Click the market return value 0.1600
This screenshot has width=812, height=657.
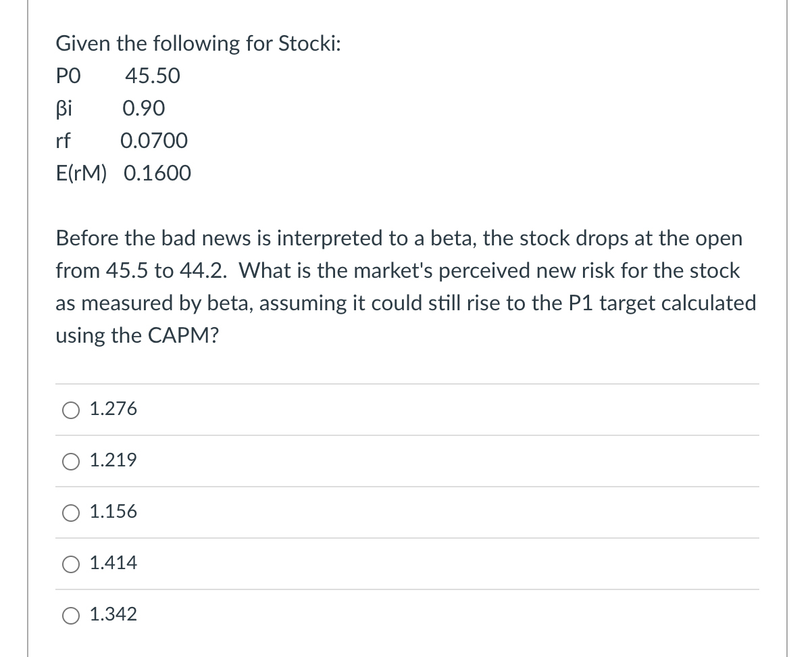(x=157, y=174)
